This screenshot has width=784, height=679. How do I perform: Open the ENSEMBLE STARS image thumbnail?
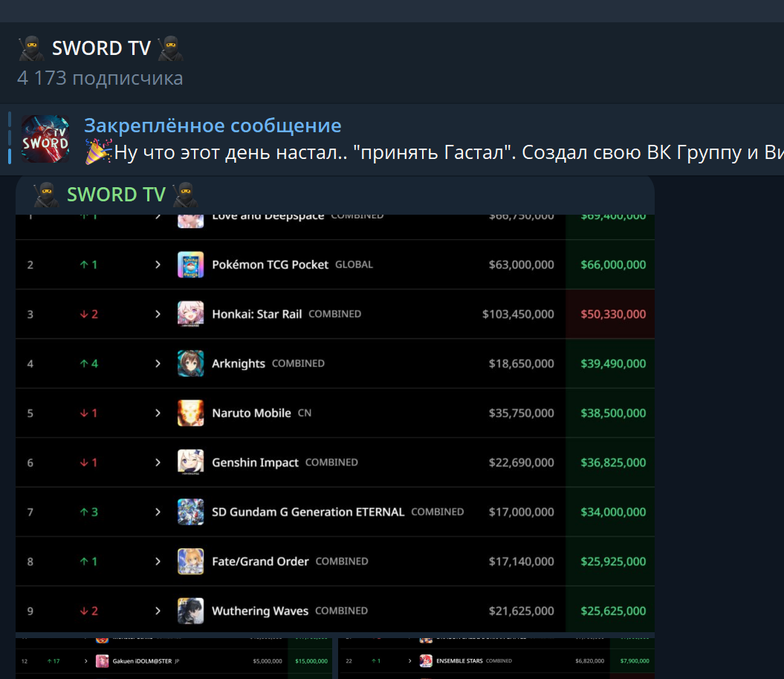[x=496, y=658]
